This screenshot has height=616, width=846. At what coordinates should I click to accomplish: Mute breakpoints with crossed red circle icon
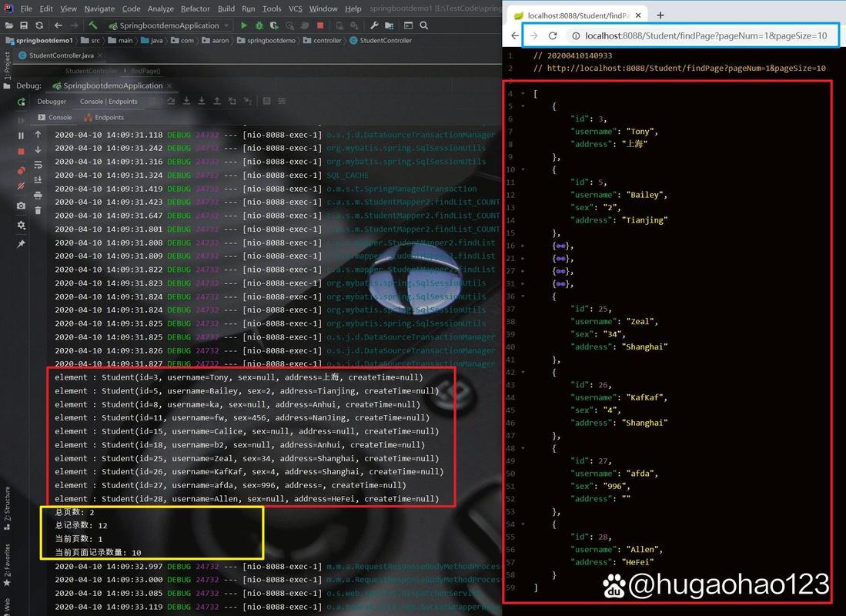[21, 186]
